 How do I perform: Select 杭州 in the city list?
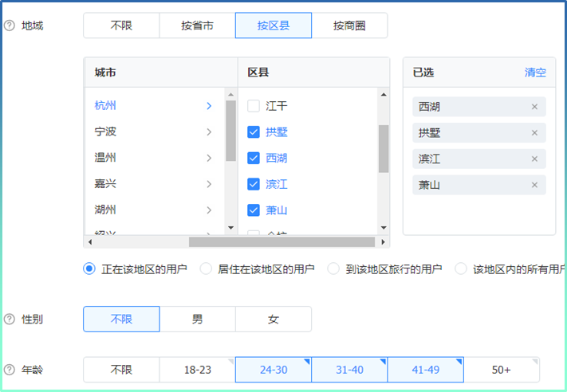click(x=105, y=105)
